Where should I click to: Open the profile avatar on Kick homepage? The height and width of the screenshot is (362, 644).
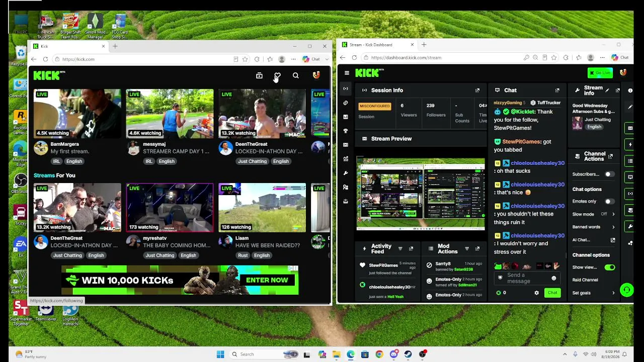(316, 75)
